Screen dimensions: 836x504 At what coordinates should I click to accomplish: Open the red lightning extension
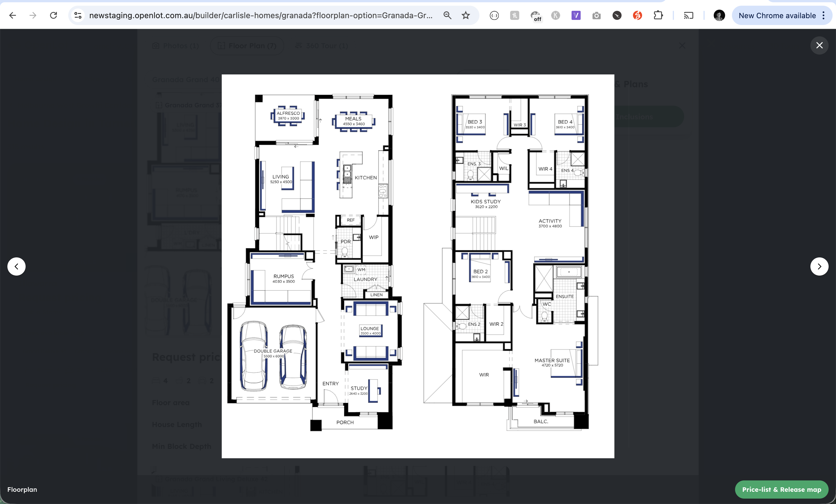tap(638, 15)
